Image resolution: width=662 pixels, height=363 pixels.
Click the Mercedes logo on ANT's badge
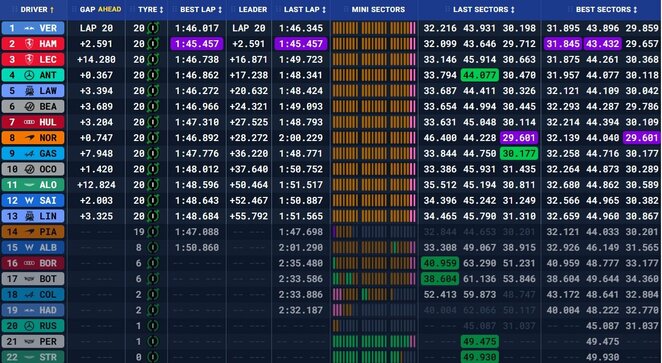tap(29, 75)
